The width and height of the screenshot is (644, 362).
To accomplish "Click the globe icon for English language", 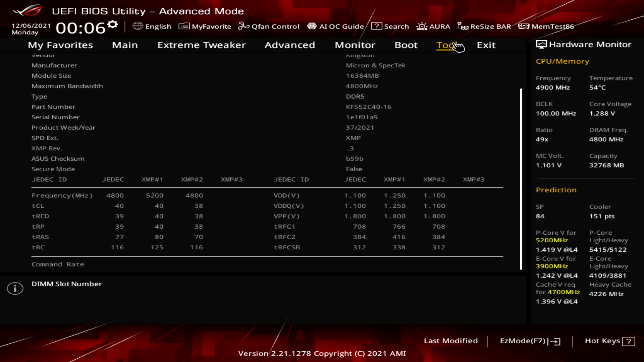I will (138, 26).
